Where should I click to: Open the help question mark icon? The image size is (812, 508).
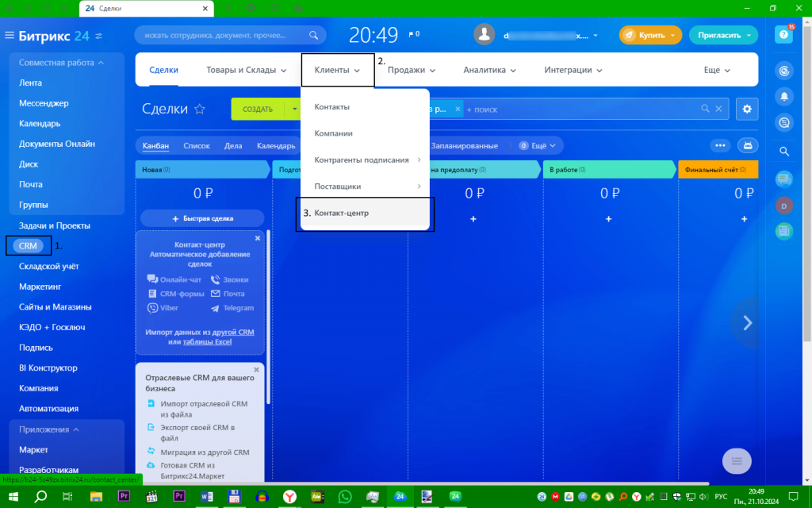(783, 35)
